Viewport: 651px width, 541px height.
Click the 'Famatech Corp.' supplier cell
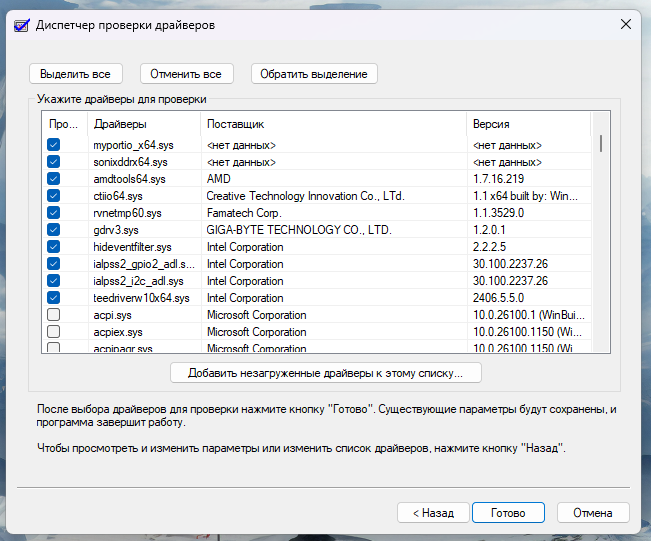(244, 213)
